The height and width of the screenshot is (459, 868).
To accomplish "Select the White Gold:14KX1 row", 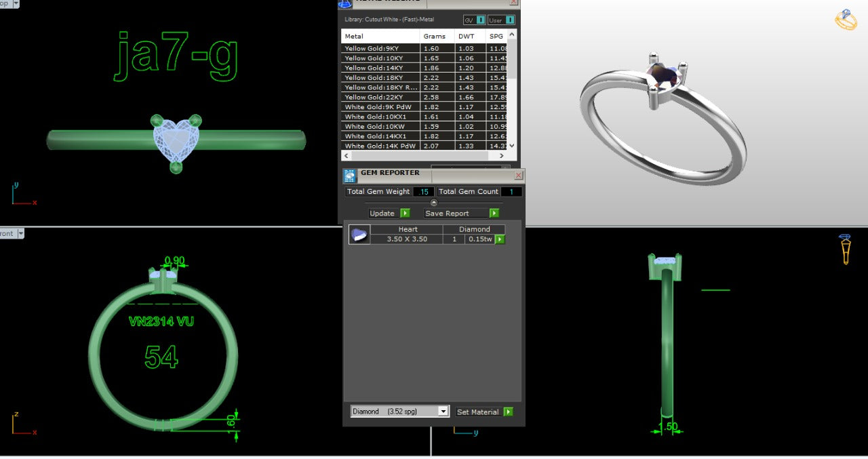I will (424, 136).
